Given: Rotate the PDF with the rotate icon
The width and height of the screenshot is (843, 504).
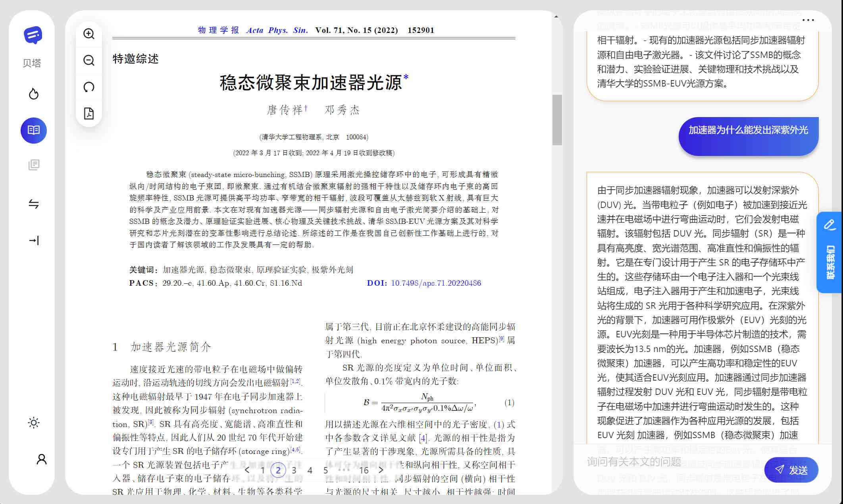Looking at the screenshot, I should click(x=89, y=87).
